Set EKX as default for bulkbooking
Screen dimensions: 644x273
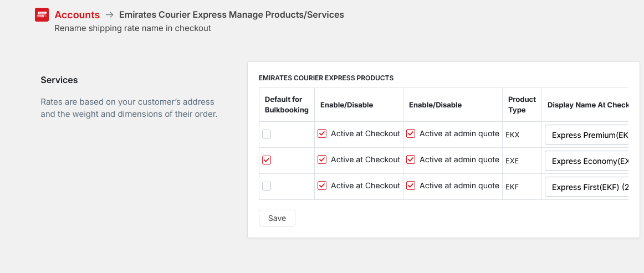[267, 134]
